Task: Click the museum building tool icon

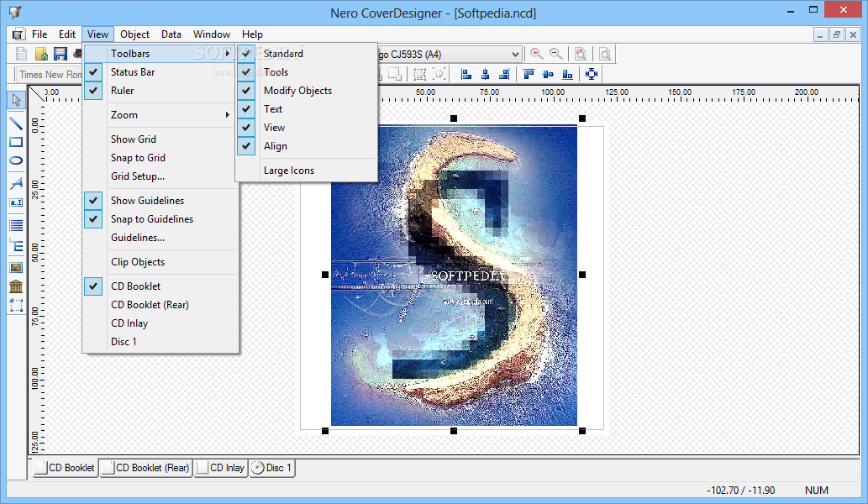Action: click(16, 286)
